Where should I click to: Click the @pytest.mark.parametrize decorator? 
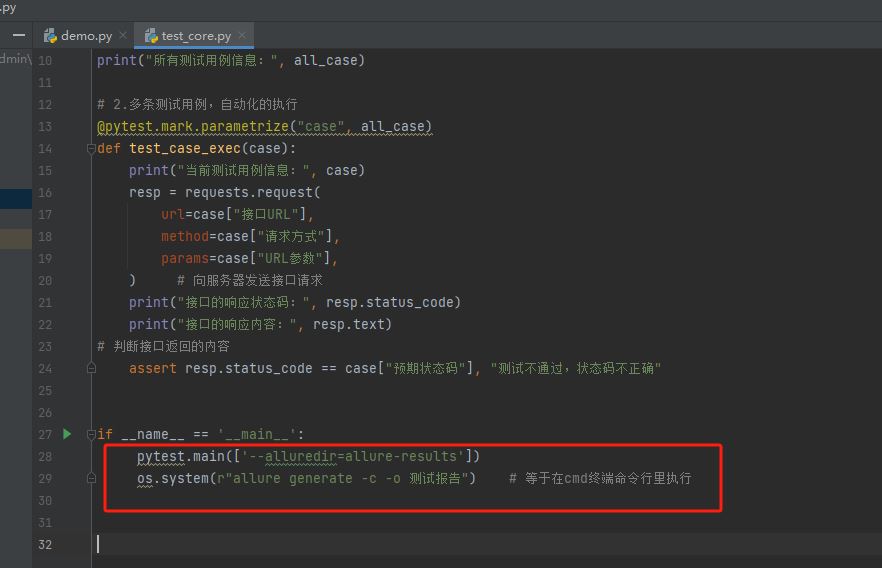193,127
